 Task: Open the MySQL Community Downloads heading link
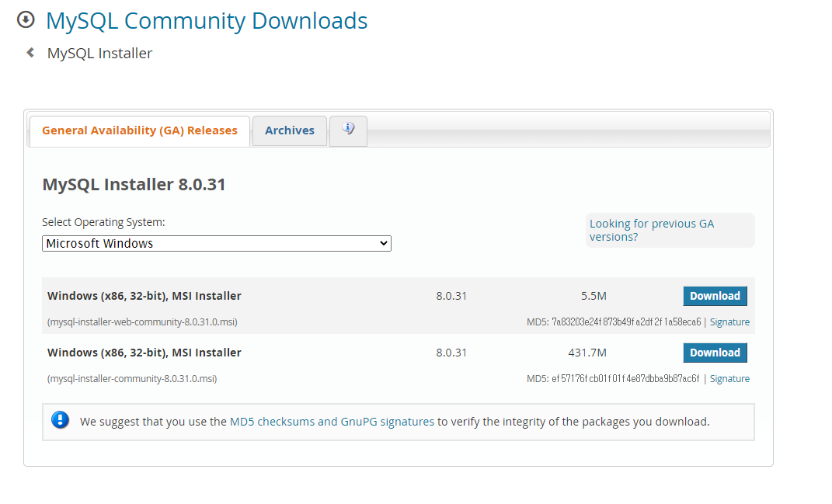tap(207, 21)
